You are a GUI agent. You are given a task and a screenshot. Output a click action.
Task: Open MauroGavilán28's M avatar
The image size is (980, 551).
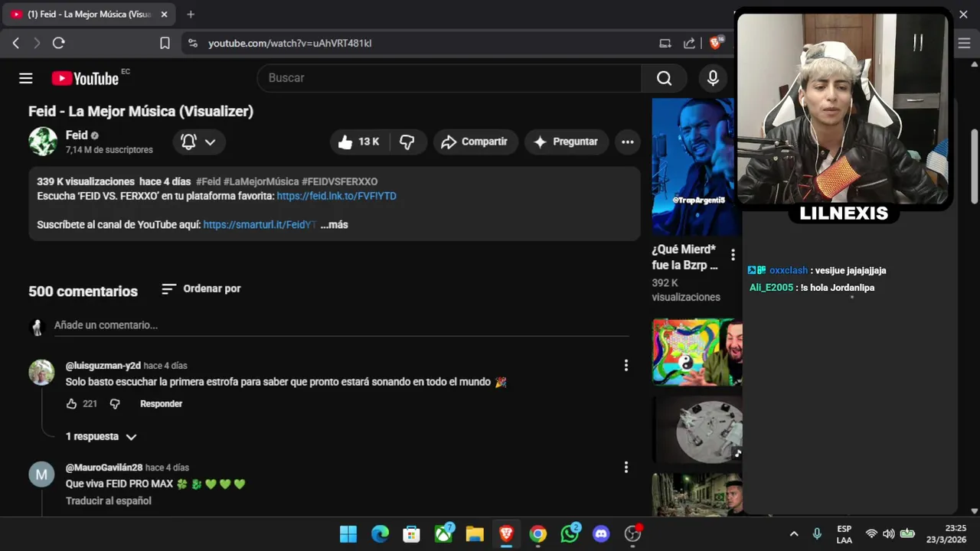(41, 474)
